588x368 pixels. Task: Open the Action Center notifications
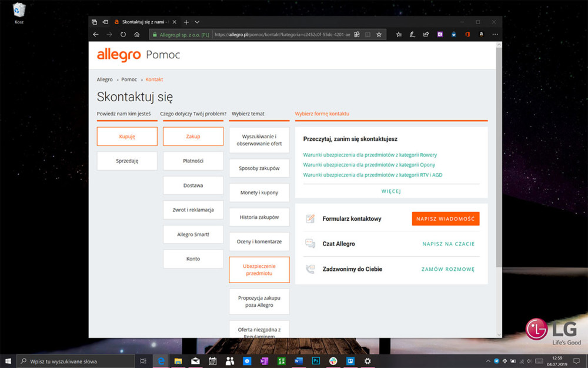pyautogui.click(x=576, y=362)
